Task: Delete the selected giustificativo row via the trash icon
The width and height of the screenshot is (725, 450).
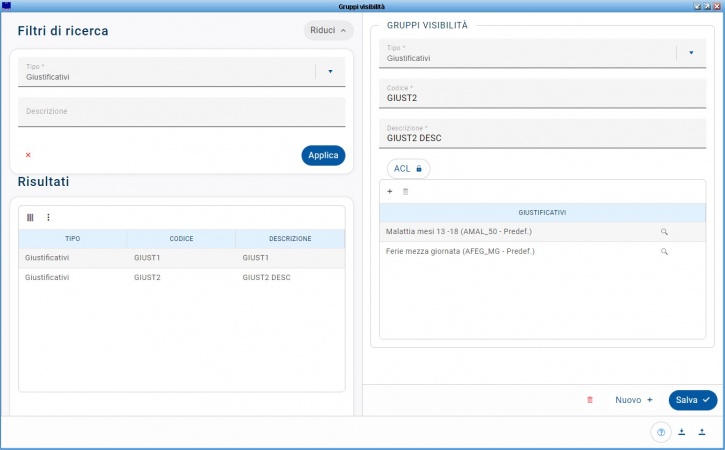Action: 406,191
